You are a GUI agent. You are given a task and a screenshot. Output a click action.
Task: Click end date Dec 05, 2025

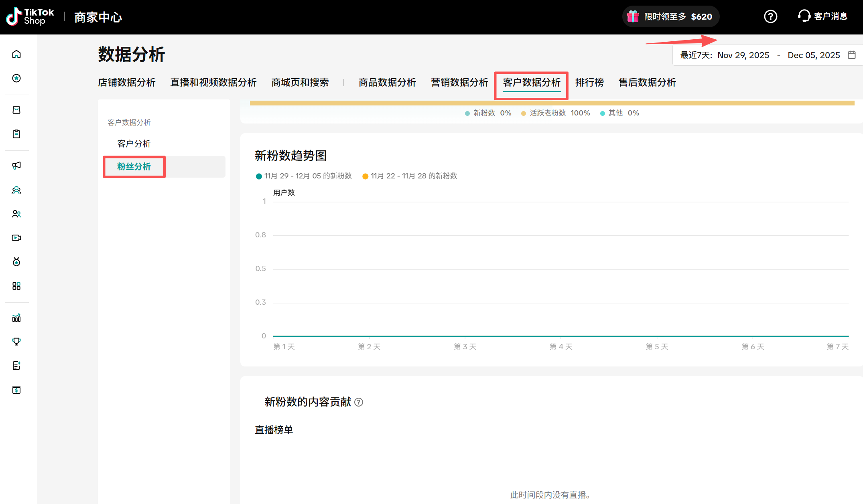814,55
